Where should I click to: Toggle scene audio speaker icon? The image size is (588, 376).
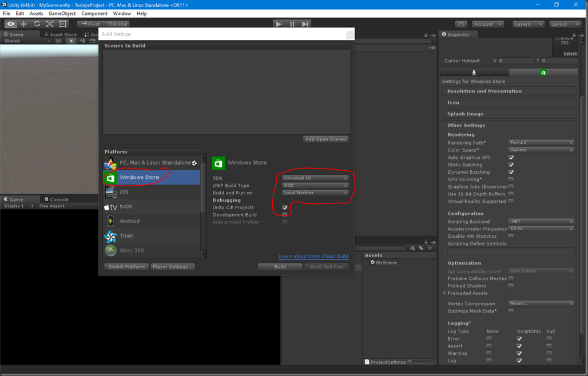pyautogui.click(x=82, y=41)
